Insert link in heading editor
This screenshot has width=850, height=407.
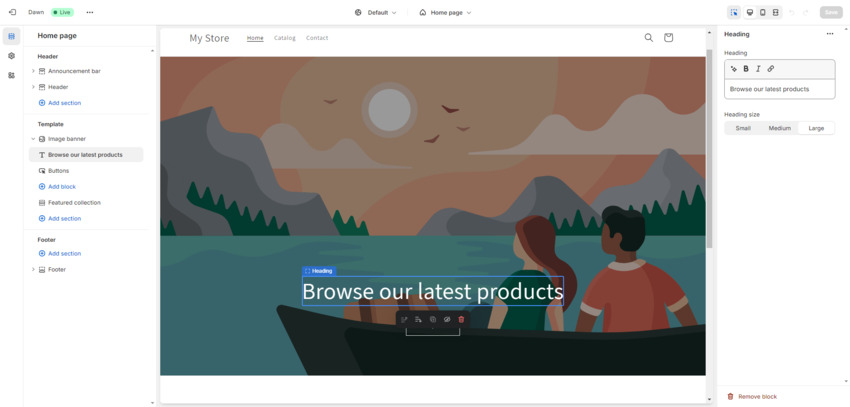[771, 69]
